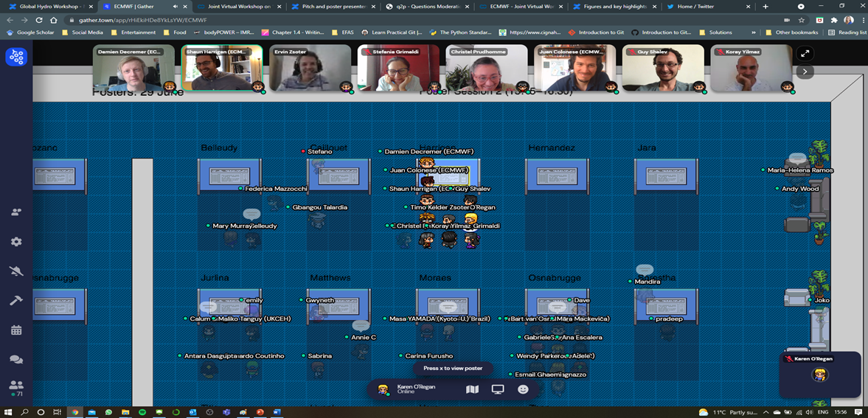The image size is (868, 418).
Task: Open the build hammer tool
Action: (x=16, y=301)
